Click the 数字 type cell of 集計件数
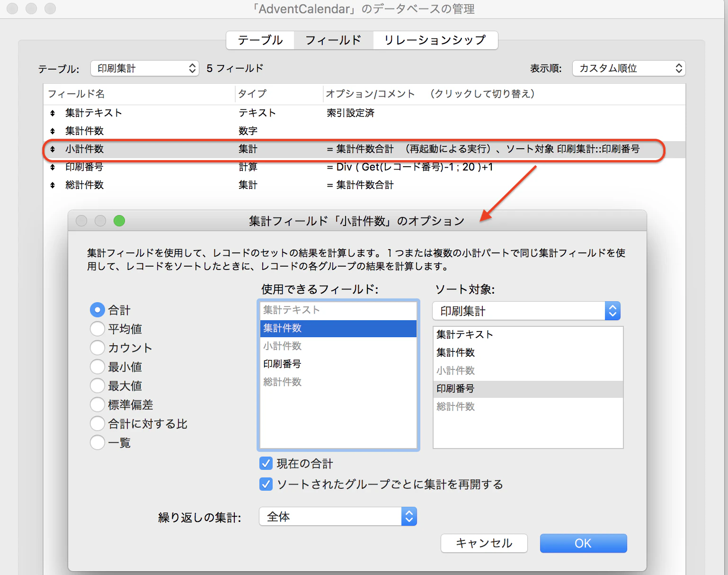728x575 pixels. (x=248, y=131)
